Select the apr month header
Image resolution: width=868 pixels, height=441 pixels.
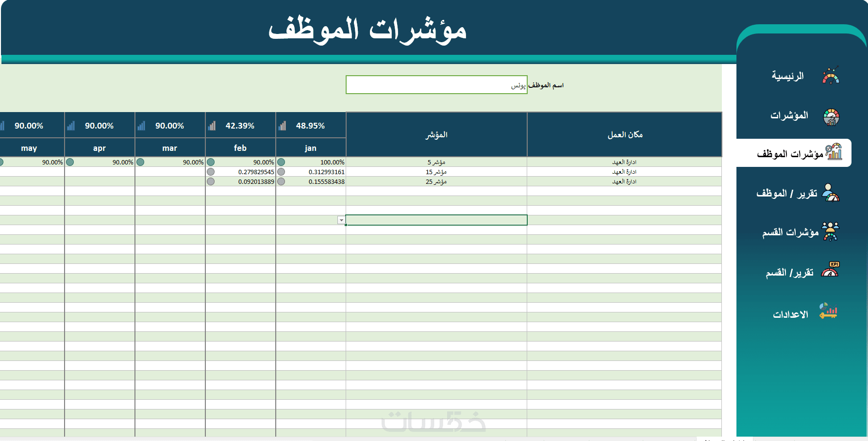coord(100,148)
